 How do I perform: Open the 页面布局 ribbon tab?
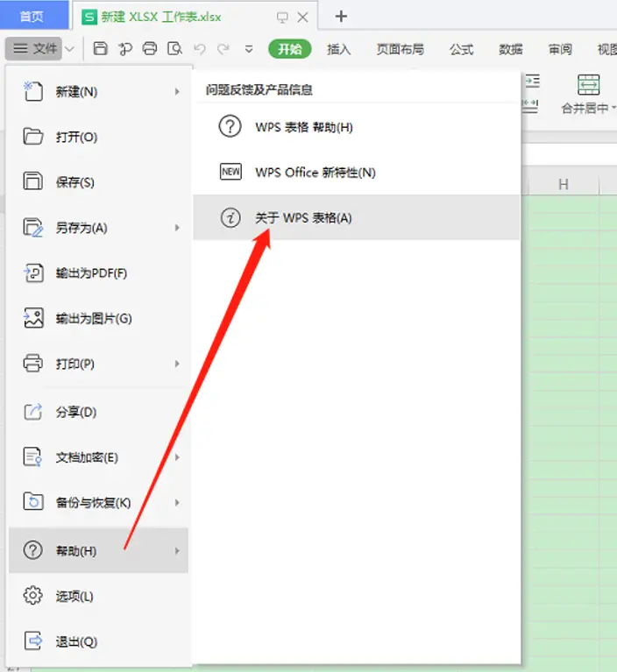point(400,49)
